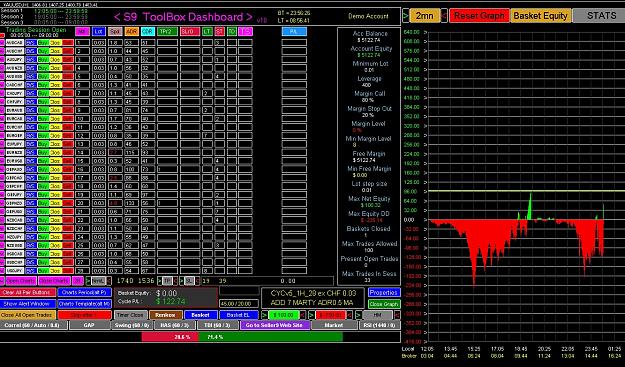The width and height of the screenshot is (625, 367).
Task: Select the 2mn graph timeframe button
Action: [425, 16]
